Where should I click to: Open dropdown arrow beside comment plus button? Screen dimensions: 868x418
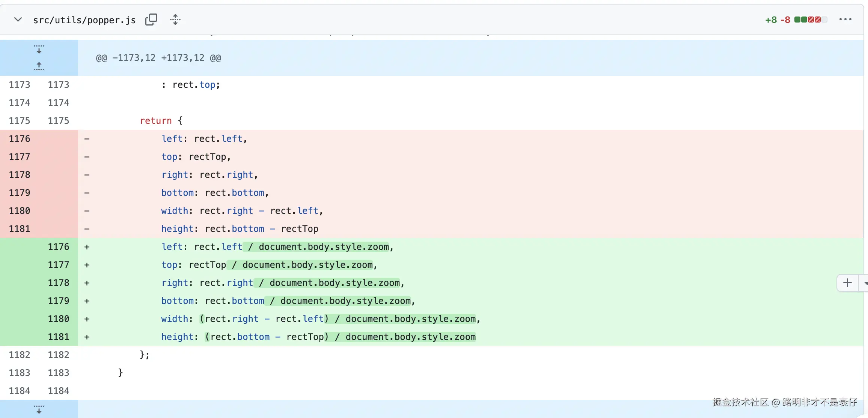click(865, 283)
